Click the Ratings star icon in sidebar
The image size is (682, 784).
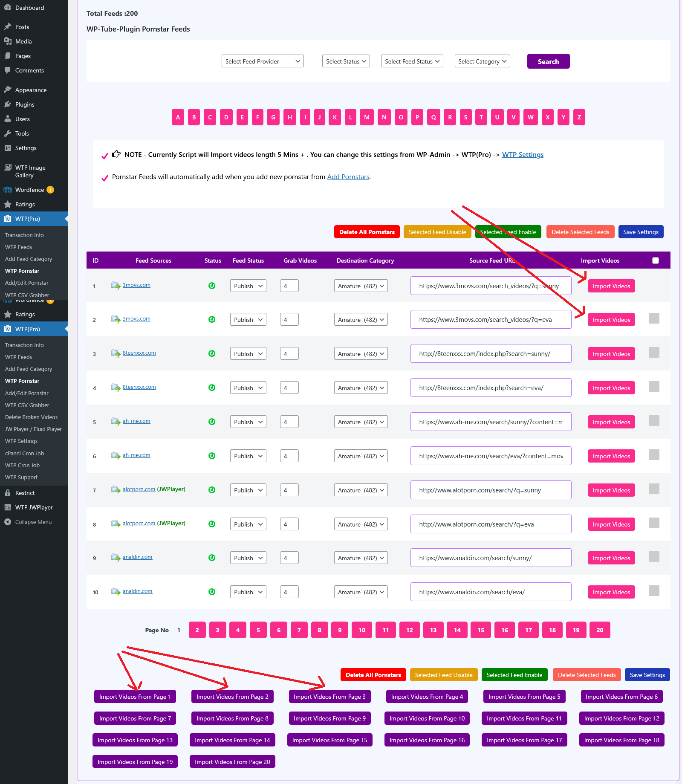tap(8, 204)
